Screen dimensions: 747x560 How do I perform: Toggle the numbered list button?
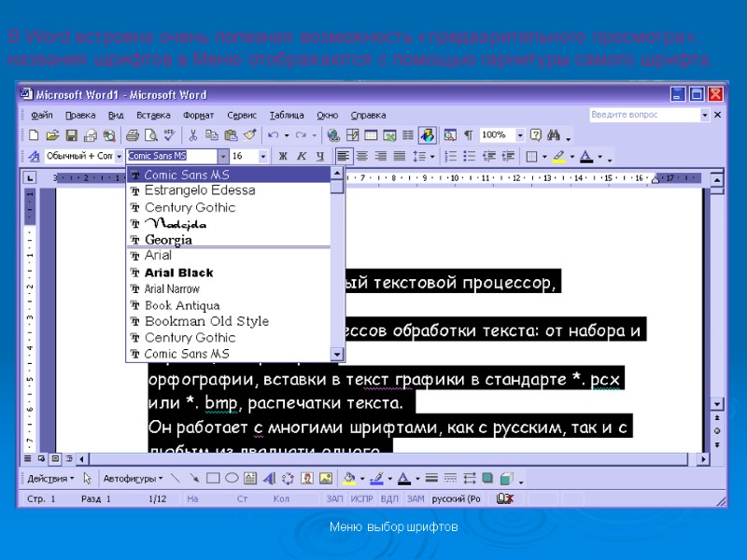tap(451, 156)
